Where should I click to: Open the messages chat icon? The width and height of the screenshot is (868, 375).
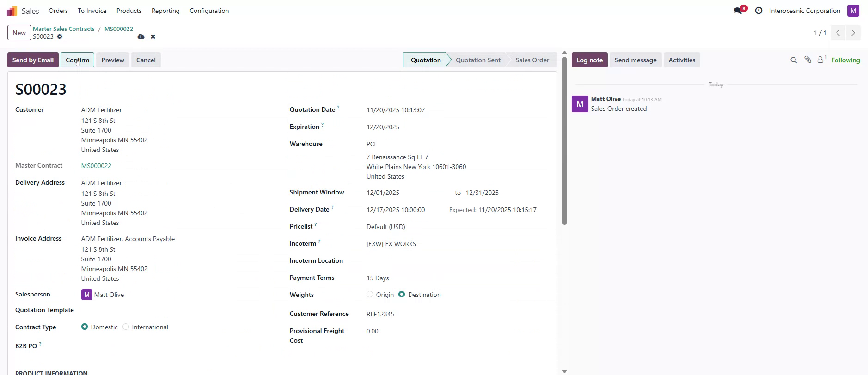(x=738, y=11)
